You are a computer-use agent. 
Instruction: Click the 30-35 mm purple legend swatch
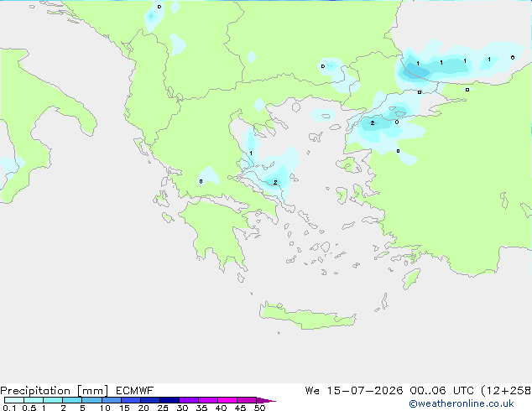pyautogui.click(x=189, y=400)
